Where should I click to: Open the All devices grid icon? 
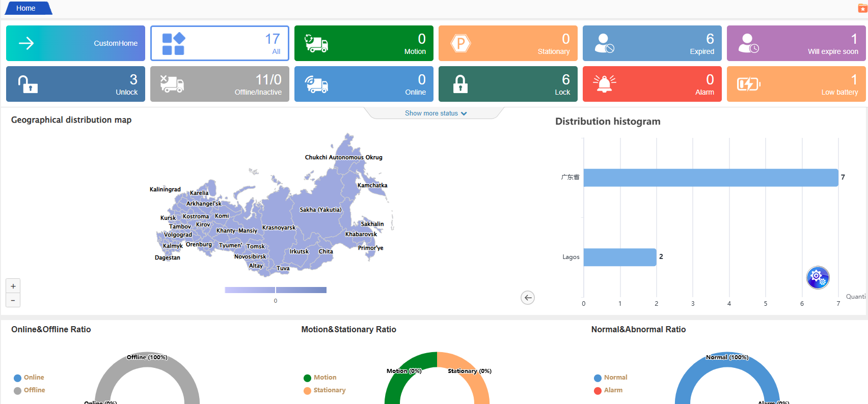pos(173,44)
